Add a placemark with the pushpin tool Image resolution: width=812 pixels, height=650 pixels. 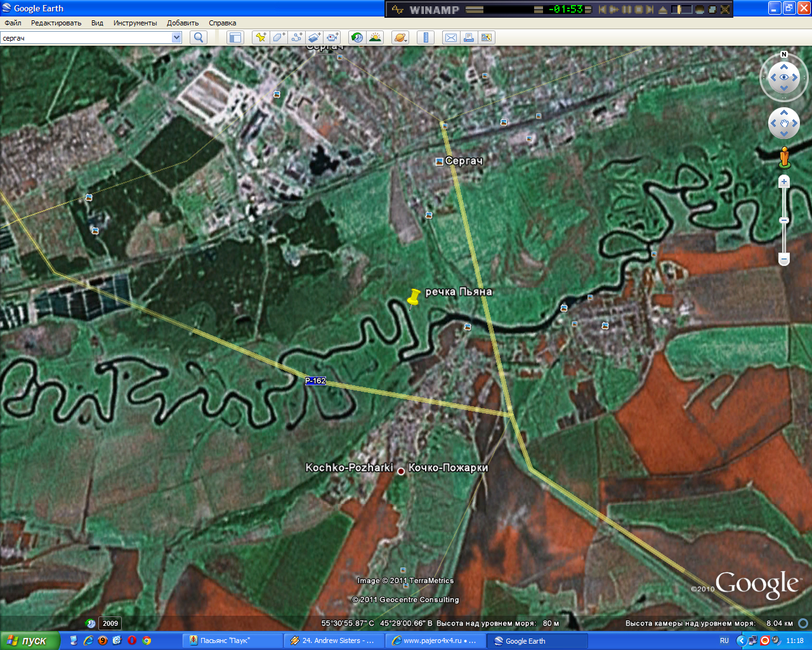(x=261, y=37)
